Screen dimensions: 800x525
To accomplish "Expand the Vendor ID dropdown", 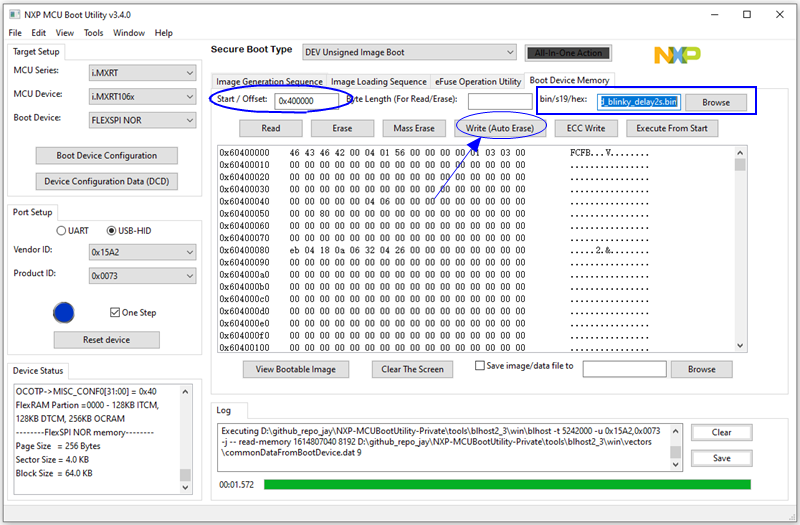I will 142,252.
